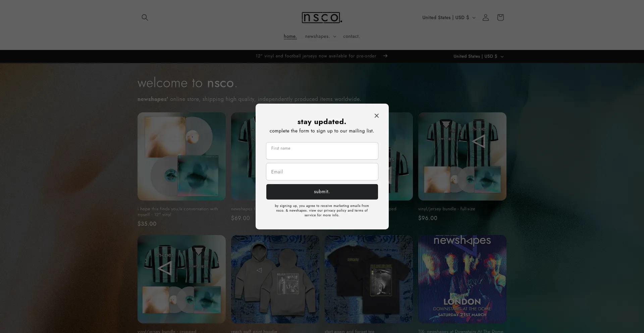Click the Email field of the signup form

(322, 171)
